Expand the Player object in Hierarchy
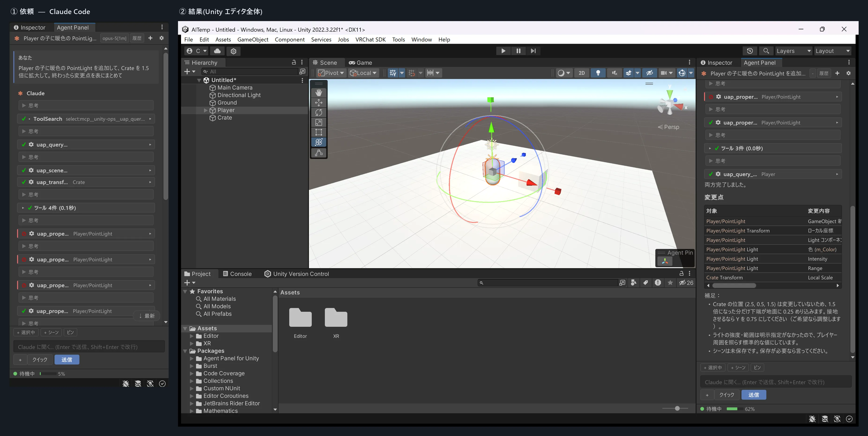The image size is (868, 436). coord(206,110)
